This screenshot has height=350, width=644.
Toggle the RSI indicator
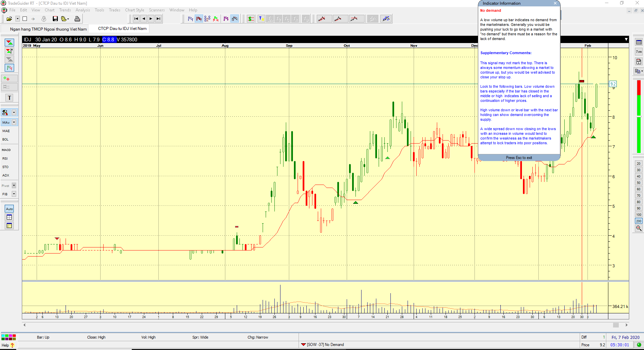[x=5, y=158]
